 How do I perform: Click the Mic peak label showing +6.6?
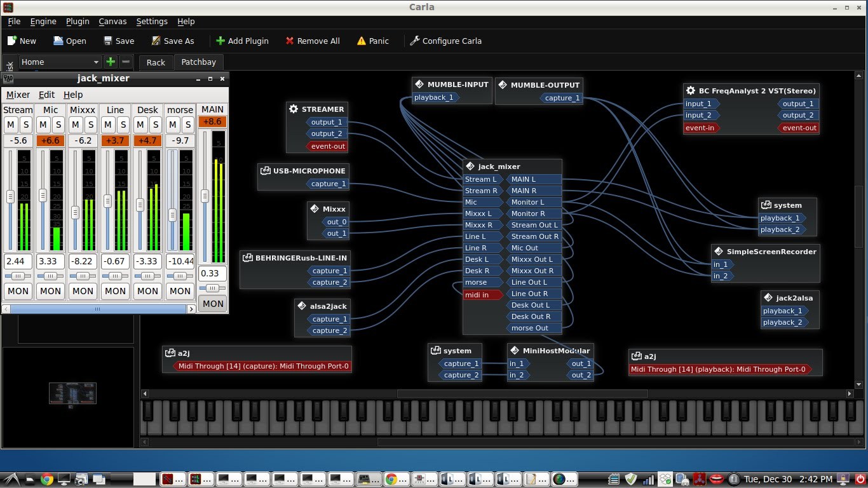coord(51,140)
